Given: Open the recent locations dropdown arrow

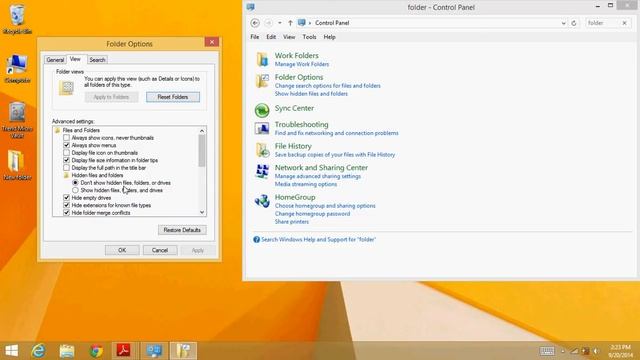Looking at the screenshot, I should click(x=280, y=23).
